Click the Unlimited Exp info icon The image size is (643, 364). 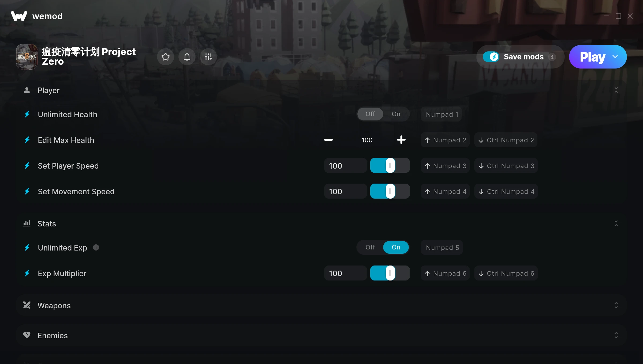96,248
